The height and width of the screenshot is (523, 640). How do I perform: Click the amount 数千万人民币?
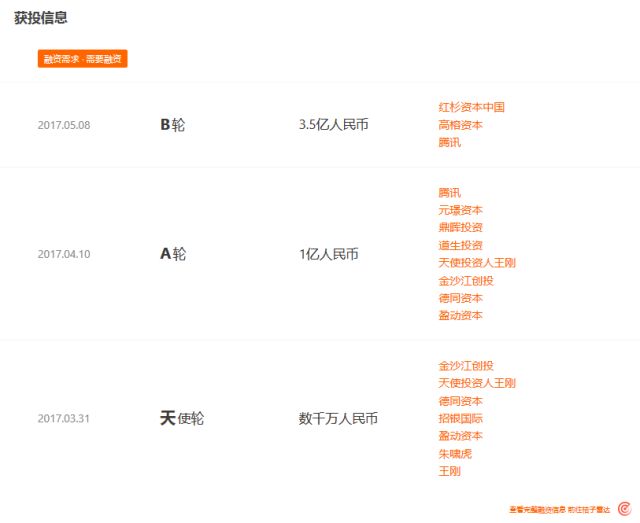[x=338, y=418]
